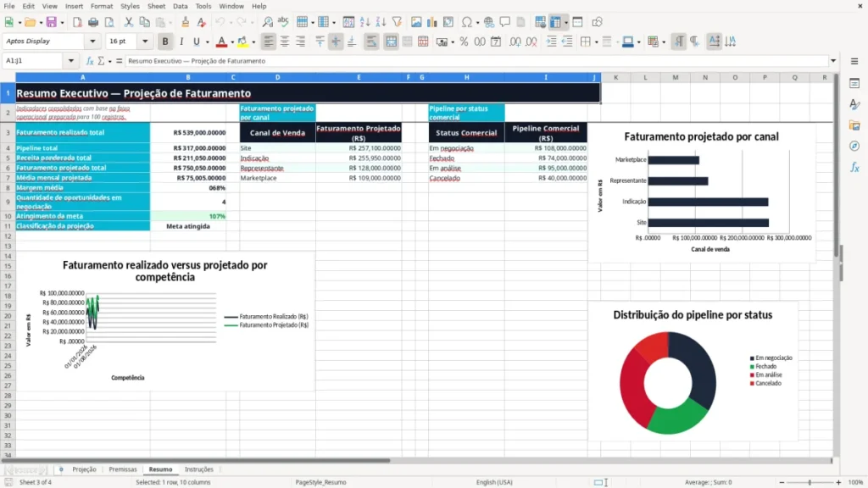Viewport: 868px width, 488px height.
Task: Toggle Wrap Text
Action: tap(371, 42)
